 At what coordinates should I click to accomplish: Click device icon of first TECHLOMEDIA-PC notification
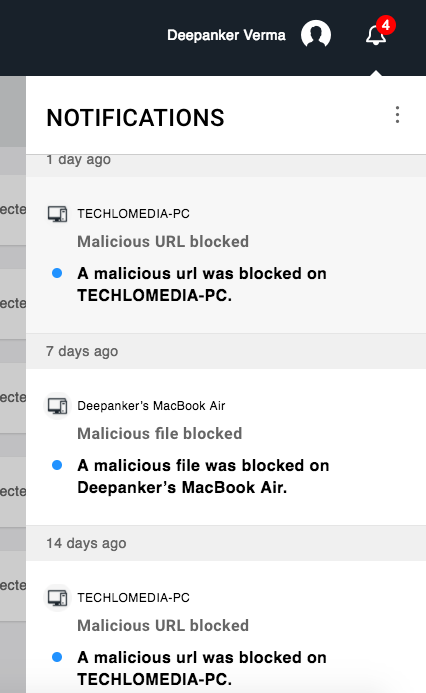click(57, 214)
